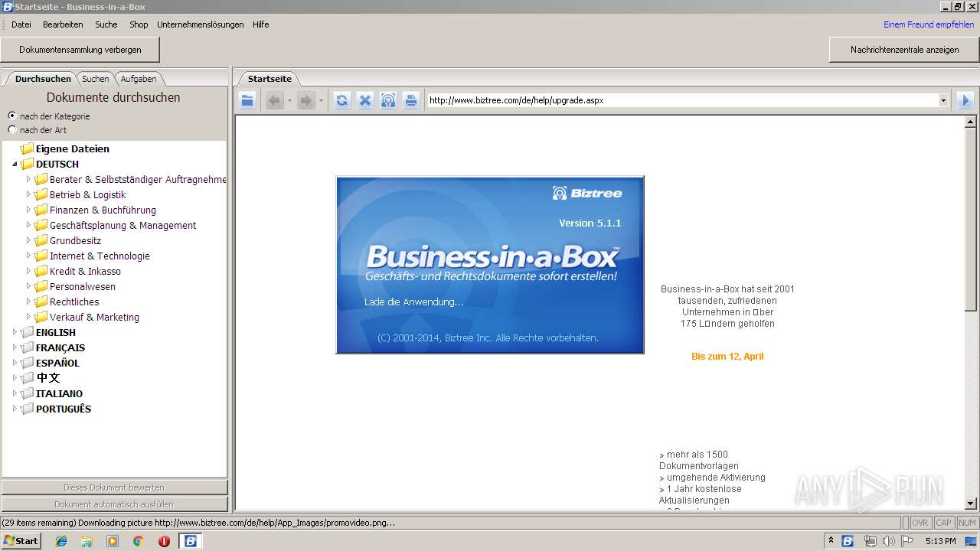Open the Forward history dropdown arrow
Image resolution: width=980 pixels, height=551 pixels.
321,100
